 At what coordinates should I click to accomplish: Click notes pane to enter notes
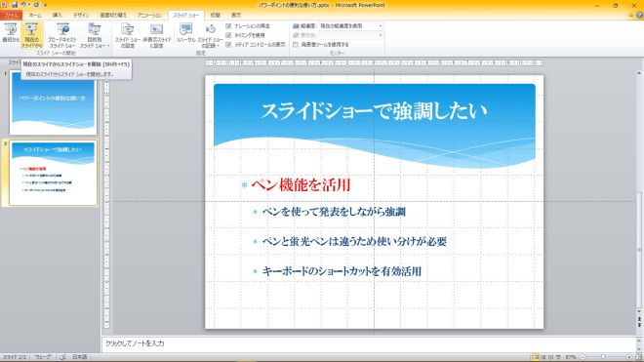tap(369, 343)
